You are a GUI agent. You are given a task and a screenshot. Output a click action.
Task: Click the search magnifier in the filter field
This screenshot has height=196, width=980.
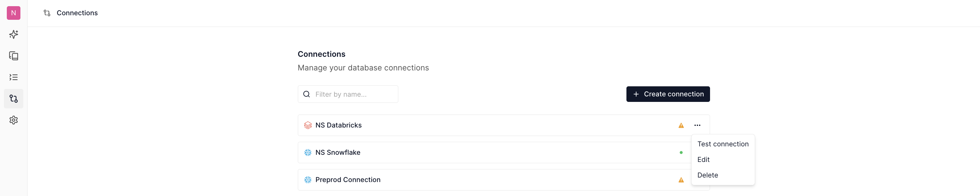tap(306, 94)
